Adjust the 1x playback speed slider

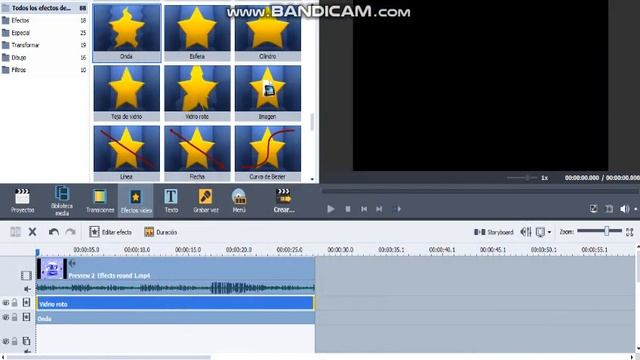pyautogui.click(x=522, y=178)
